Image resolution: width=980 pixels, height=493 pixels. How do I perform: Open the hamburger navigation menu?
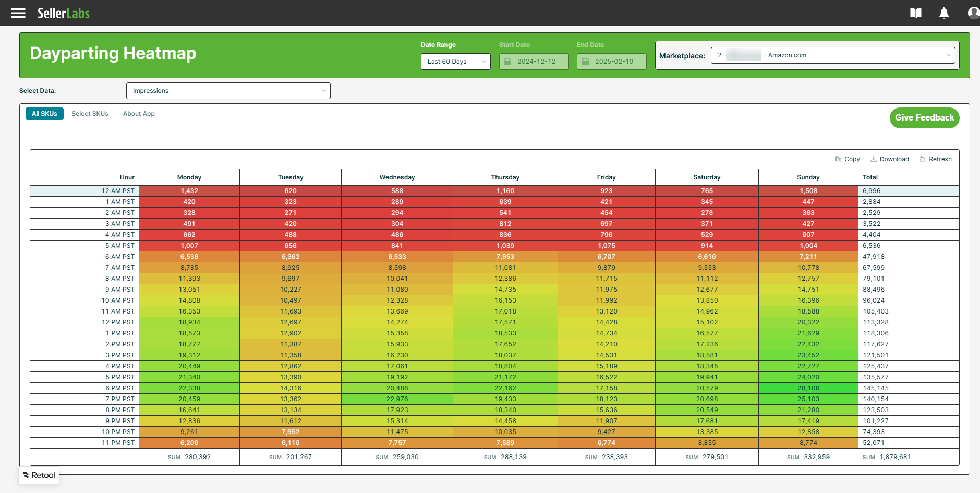tap(18, 13)
